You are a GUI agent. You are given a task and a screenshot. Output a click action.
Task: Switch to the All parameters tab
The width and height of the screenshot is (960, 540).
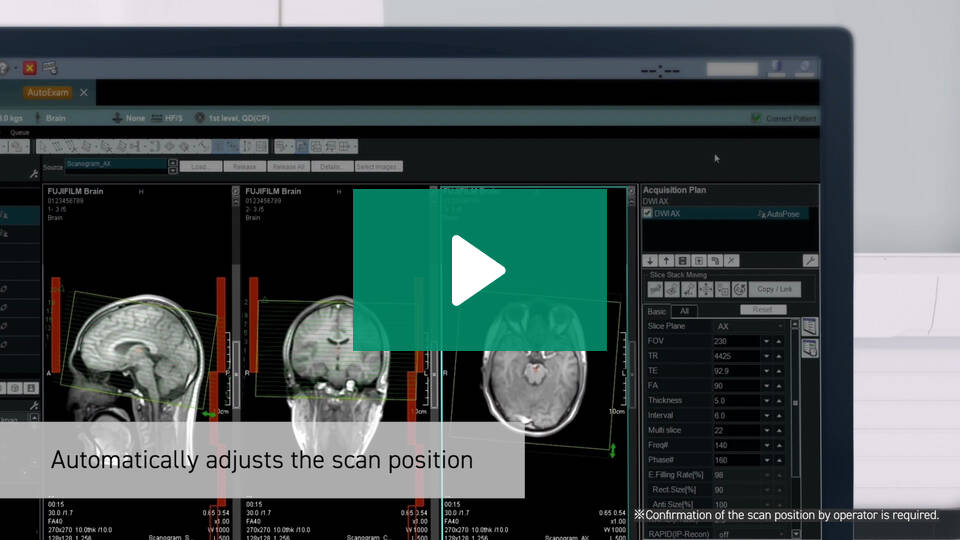tap(684, 311)
